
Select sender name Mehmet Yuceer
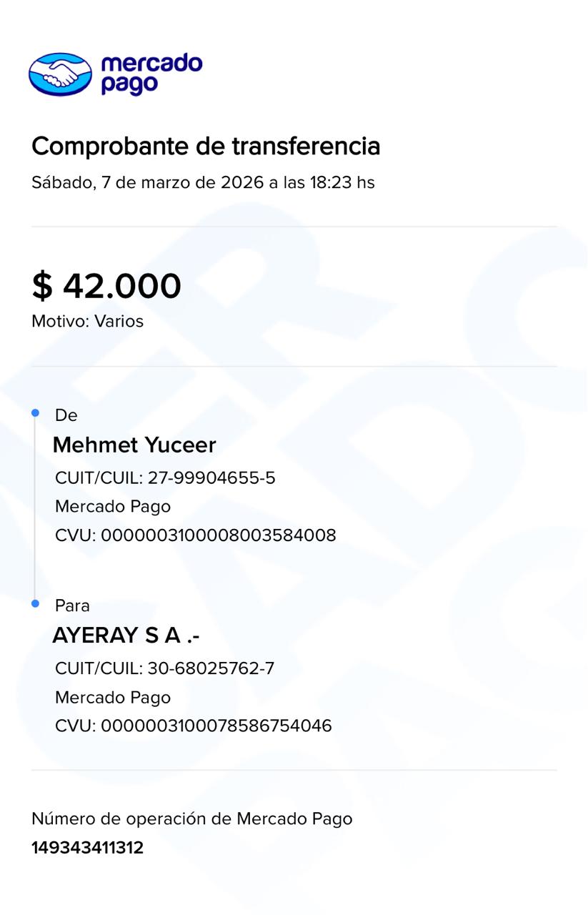[134, 445]
